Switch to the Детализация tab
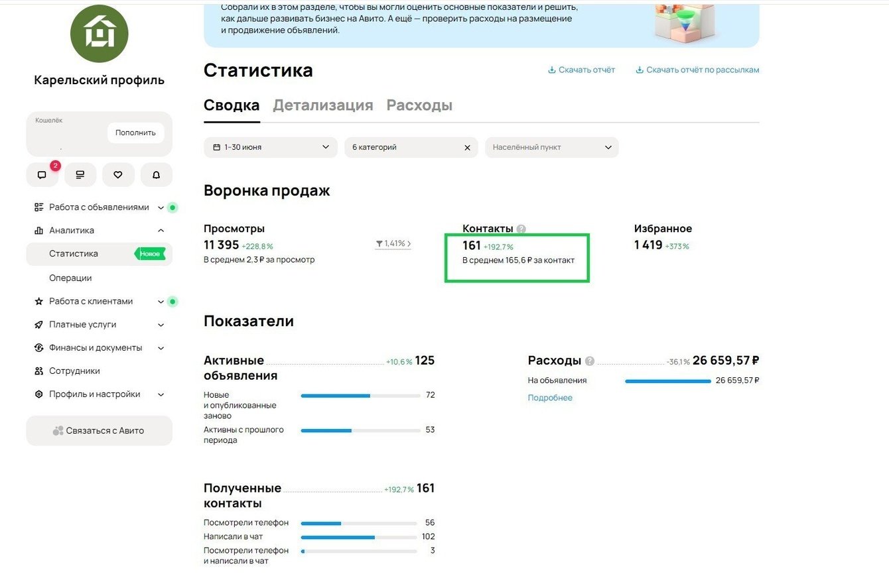Image resolution: width=889 pixels, height=588 pixels. 323,105
